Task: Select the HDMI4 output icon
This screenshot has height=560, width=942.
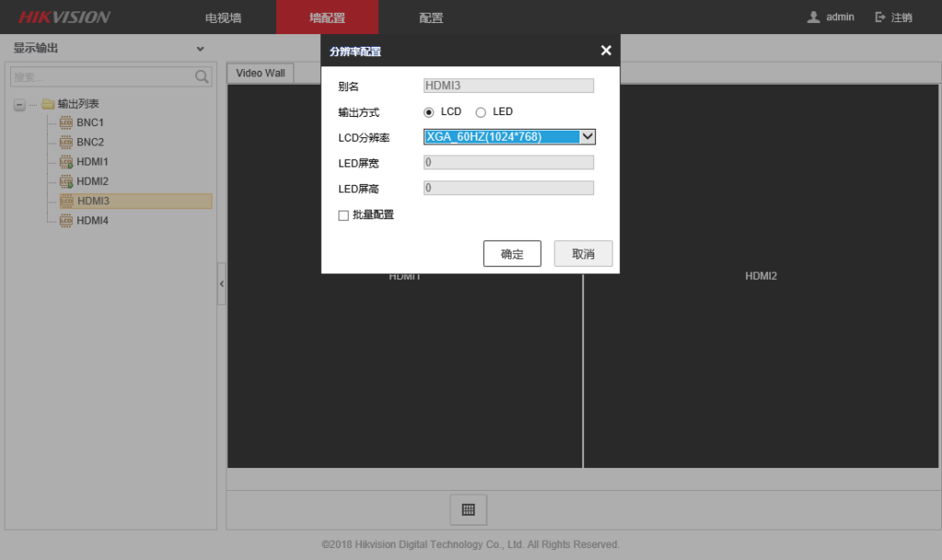Action: [x=66, y=221]
